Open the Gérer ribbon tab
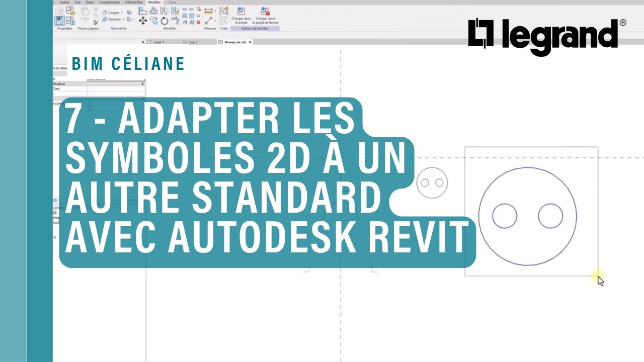 click(x=90, y=2)
